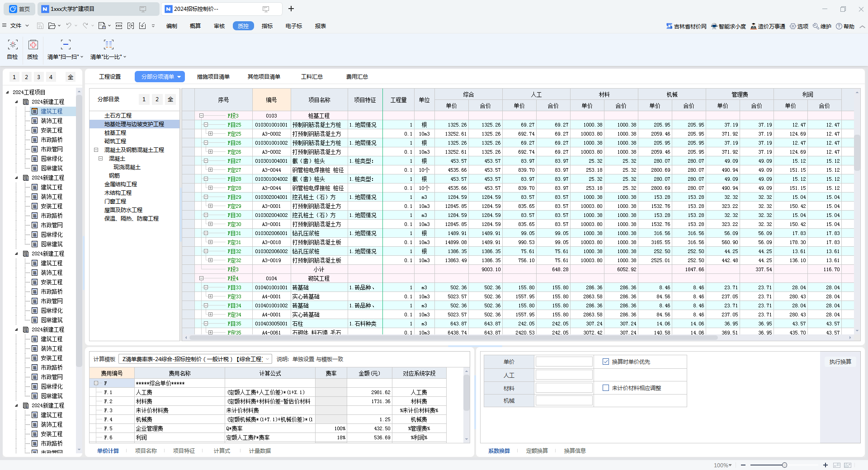Collapse section F段4 砌筑工程
This screenshot has height=470, width=868.
(201, 278)
